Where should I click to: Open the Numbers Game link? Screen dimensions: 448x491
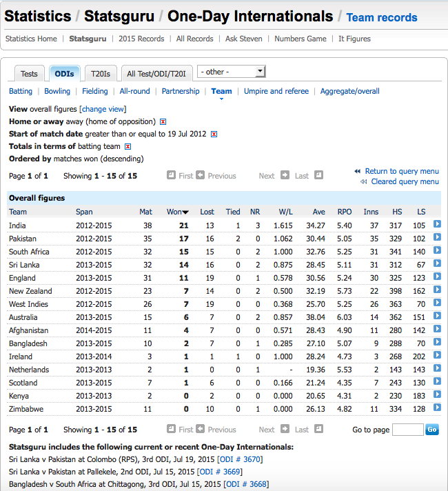point(301,39)
